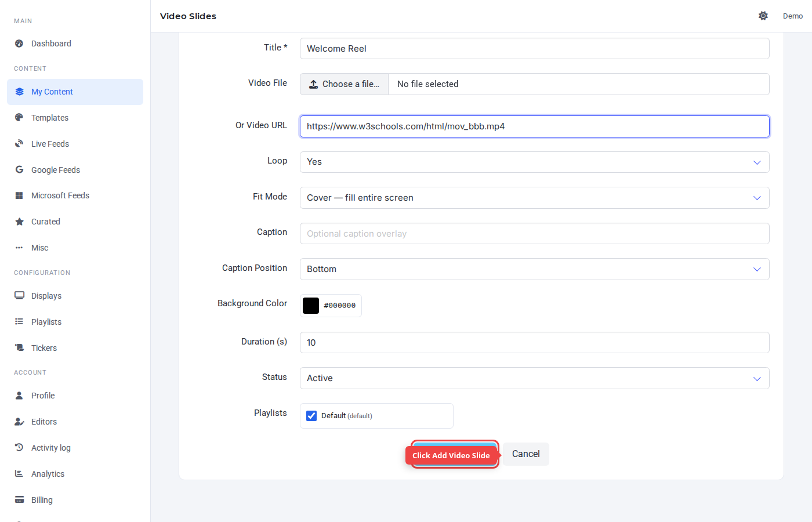Image resolution: width=812 pixels, height=522 pixels.
Task: Click the Editors user-pen icon
Action: (x=19, y=422)
